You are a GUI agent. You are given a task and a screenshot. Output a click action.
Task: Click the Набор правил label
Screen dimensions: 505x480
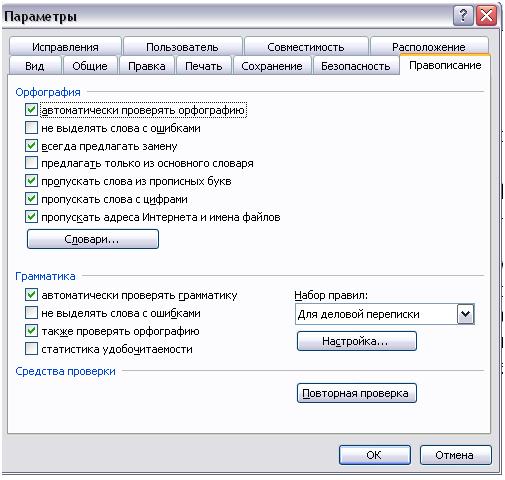(331, 295)
